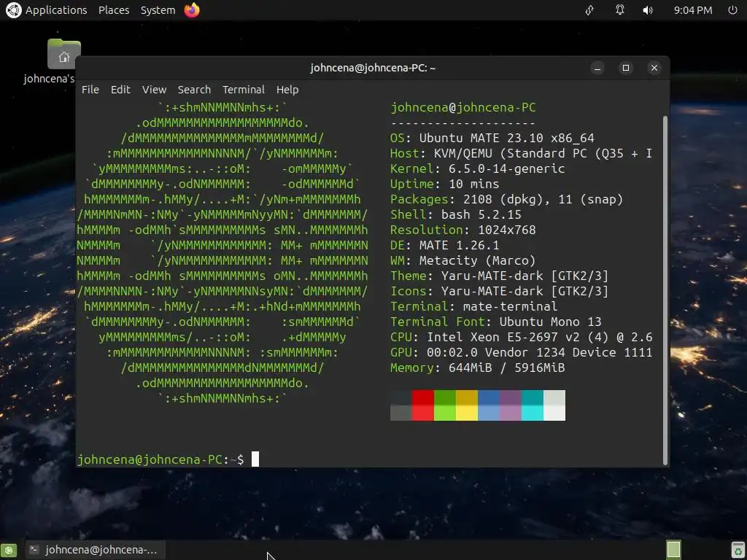
Task: Click the purple color block
Action: 511,413
